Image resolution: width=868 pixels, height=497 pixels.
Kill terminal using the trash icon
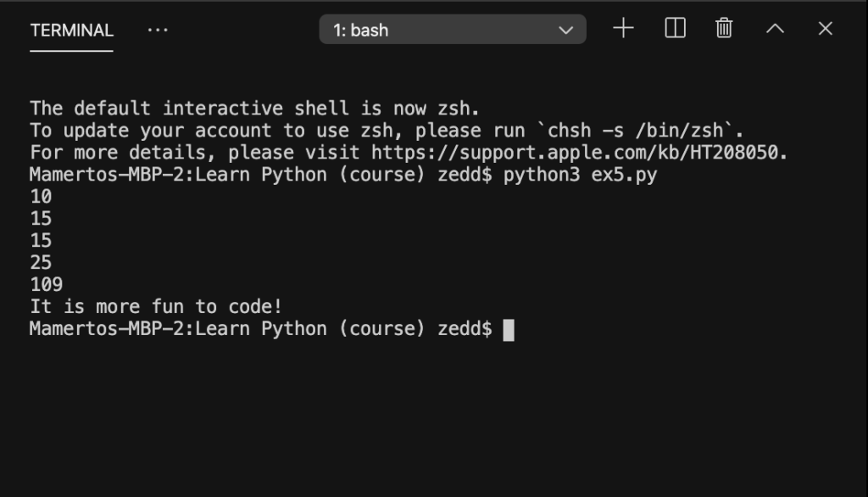click(x=724, y=29)
